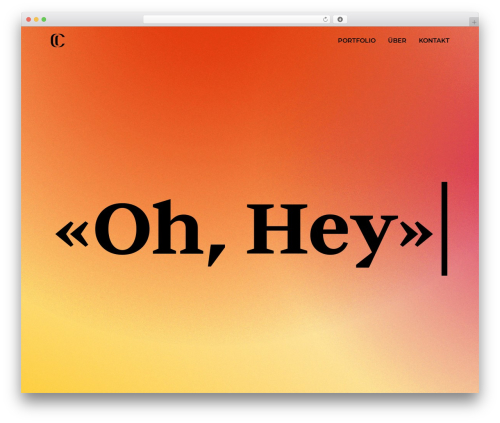Open the PORTFOLIO menu item
Image resolution: width=500 pixels, height=423 pixels.
357,40
